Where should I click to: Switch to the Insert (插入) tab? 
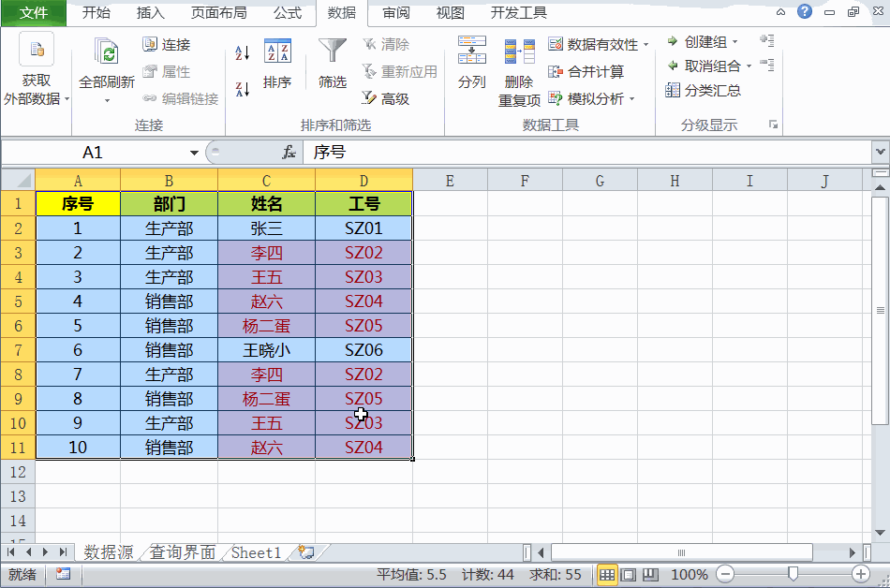tap(151, 12)
